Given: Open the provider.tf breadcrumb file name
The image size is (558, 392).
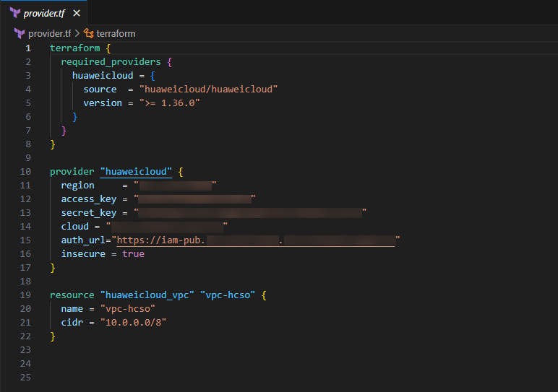Looking at the screenshot, I should 49,33.
